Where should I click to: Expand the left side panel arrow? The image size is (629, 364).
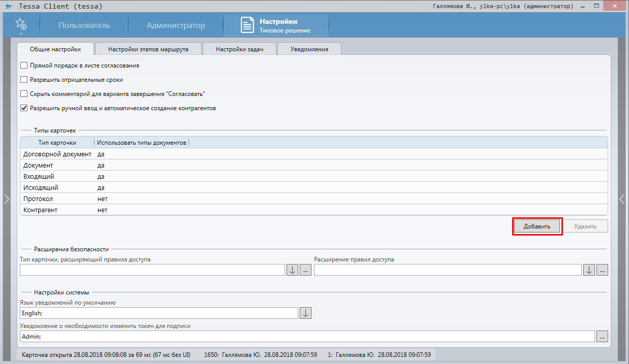7,199
